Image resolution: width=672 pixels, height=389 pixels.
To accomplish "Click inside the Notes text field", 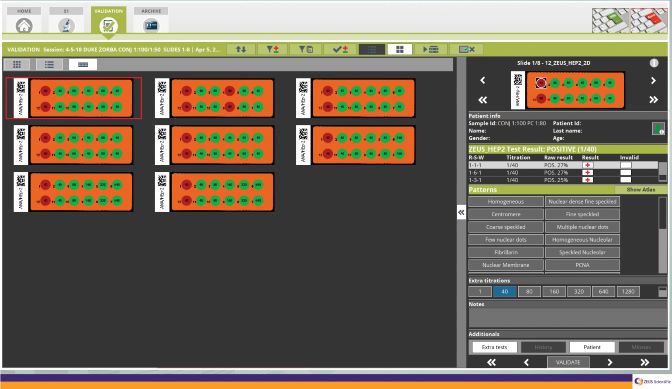I will [567, 318].
